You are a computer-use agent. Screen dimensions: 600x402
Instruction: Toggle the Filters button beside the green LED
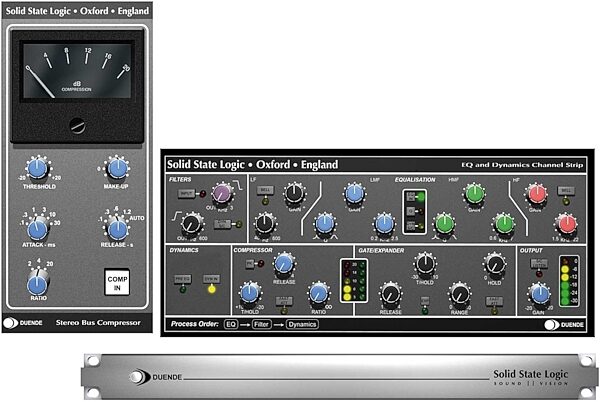pos(222,224)
